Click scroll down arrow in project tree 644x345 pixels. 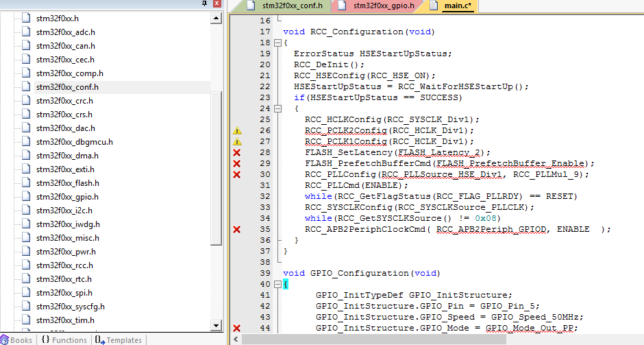click(216, 325)
